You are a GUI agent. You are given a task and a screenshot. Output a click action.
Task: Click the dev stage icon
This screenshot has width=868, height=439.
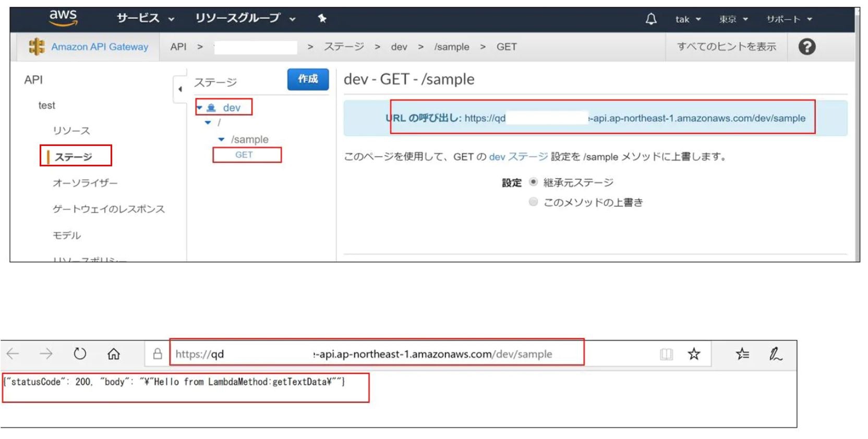[211, 108]
